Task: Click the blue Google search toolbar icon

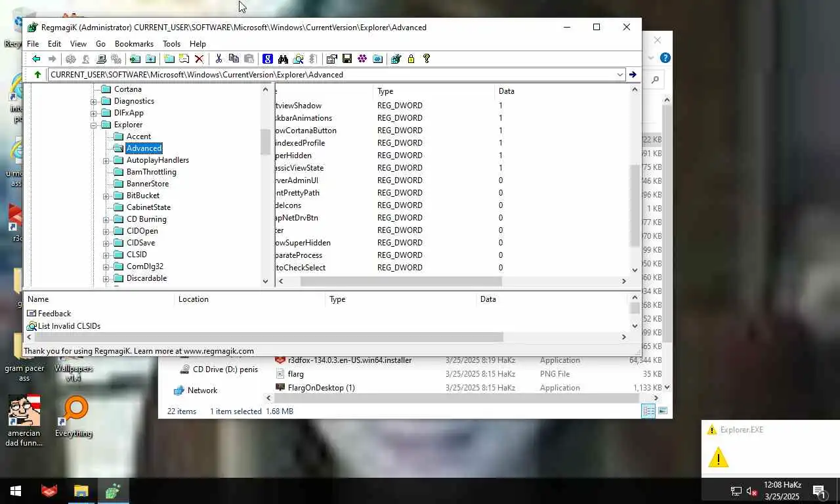Action: tap(267, 59)
